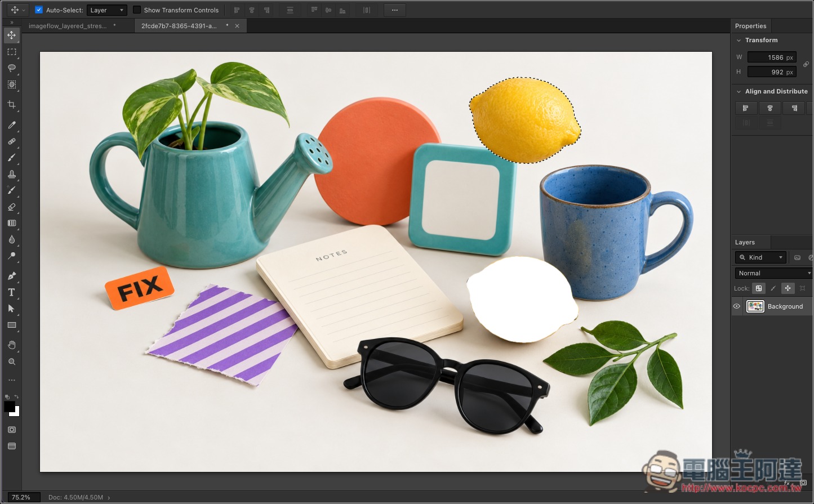Choose the Pen tool
The image size is (814, 504).
click(x=11, y=276)
